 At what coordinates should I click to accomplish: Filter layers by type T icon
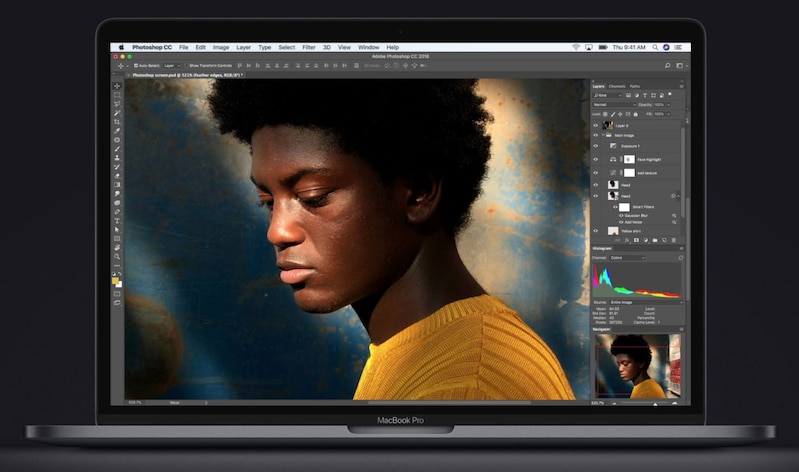(645, 95)
